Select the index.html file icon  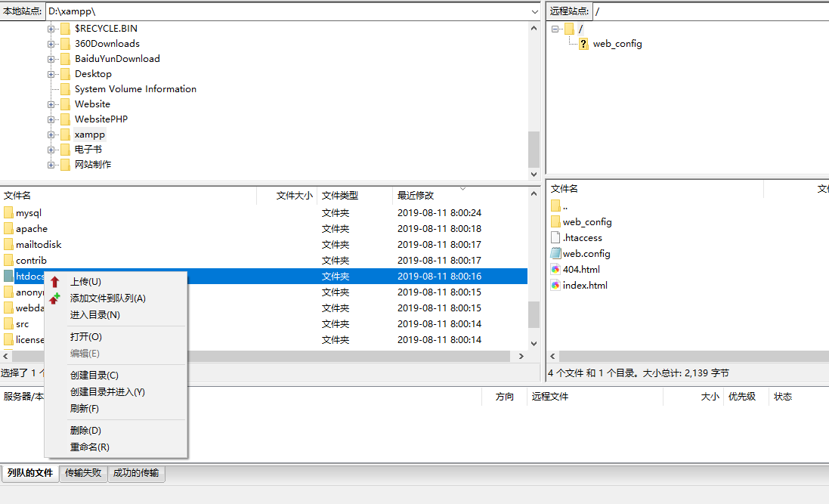click(x=556, y=286)
